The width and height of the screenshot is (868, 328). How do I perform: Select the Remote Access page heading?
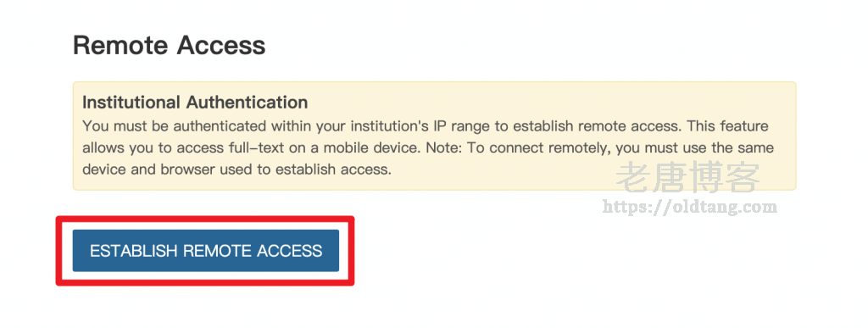(x=169, y=45)
